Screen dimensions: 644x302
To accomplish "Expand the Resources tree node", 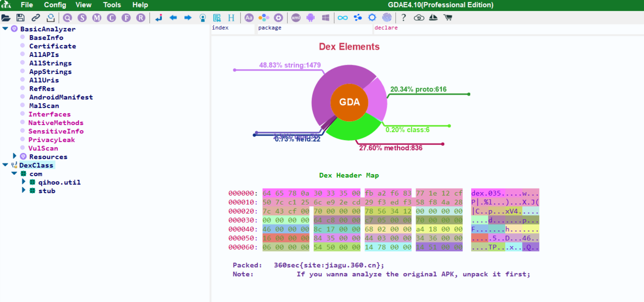I will (x=15, y=156).
